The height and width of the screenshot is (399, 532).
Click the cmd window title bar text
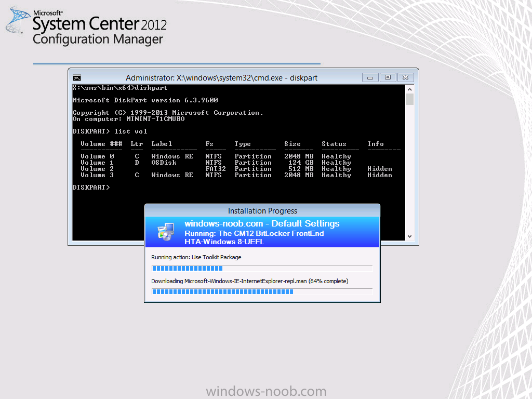point(221,78)
